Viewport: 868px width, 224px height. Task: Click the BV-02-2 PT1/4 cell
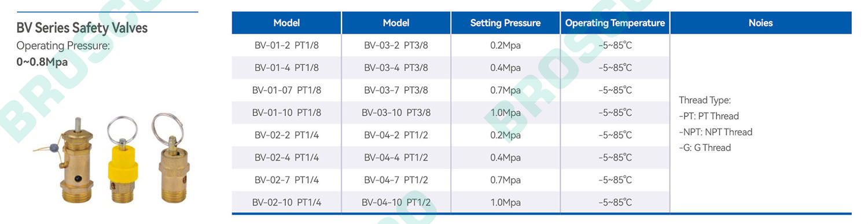[x=286, y=135]
